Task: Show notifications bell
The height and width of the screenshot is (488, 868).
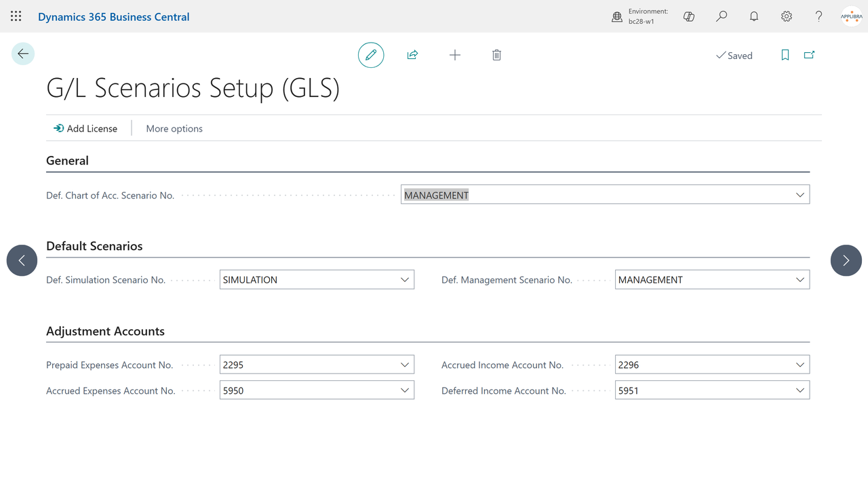Action: click(x=754, y=16)
